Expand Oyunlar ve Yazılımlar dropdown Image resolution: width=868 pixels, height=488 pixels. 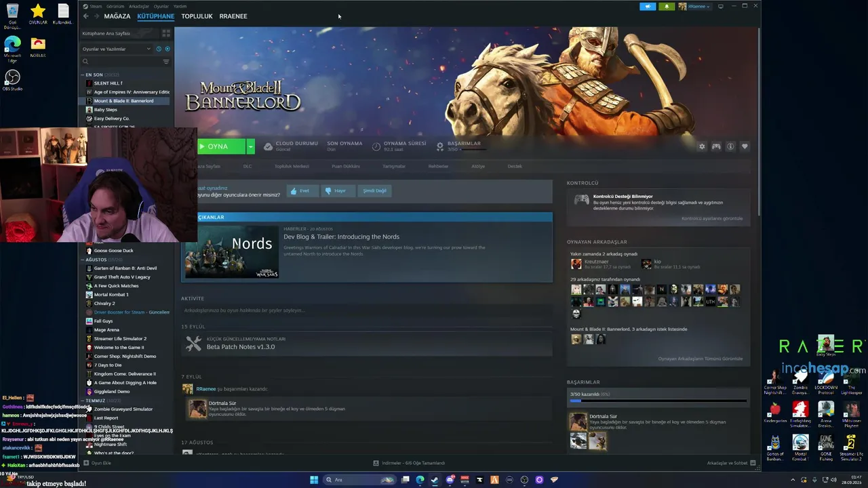click(117, 49)
